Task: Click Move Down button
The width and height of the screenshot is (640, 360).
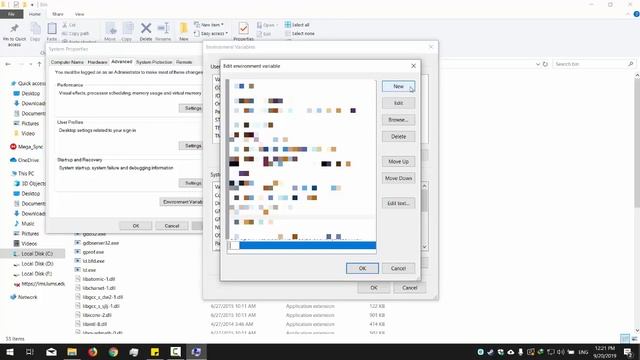Action: pyautogui.click(x=398, y=178)
